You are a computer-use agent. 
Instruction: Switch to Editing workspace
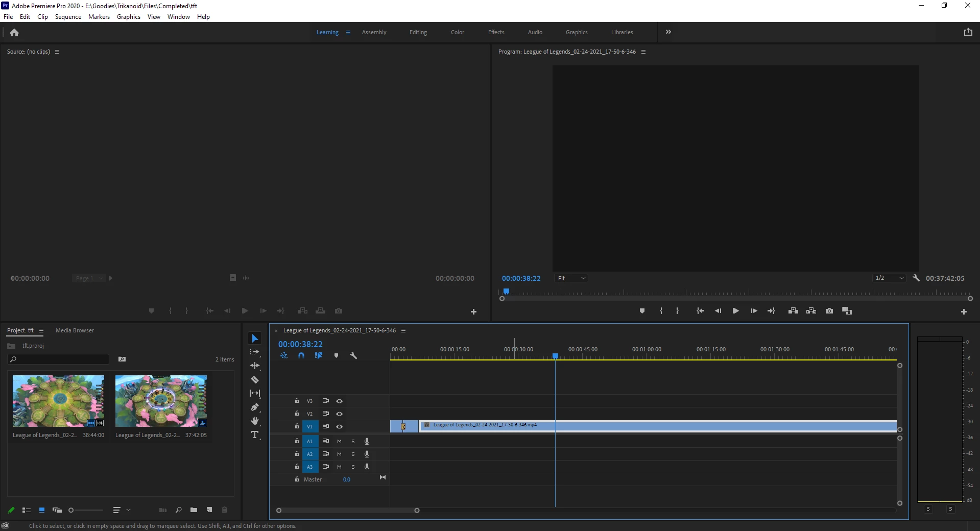(x=418, y=32)
